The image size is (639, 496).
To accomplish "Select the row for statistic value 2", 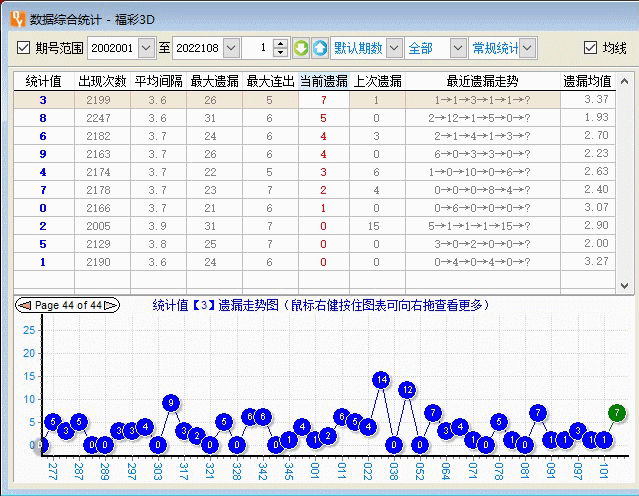I will tap(314, 226).
